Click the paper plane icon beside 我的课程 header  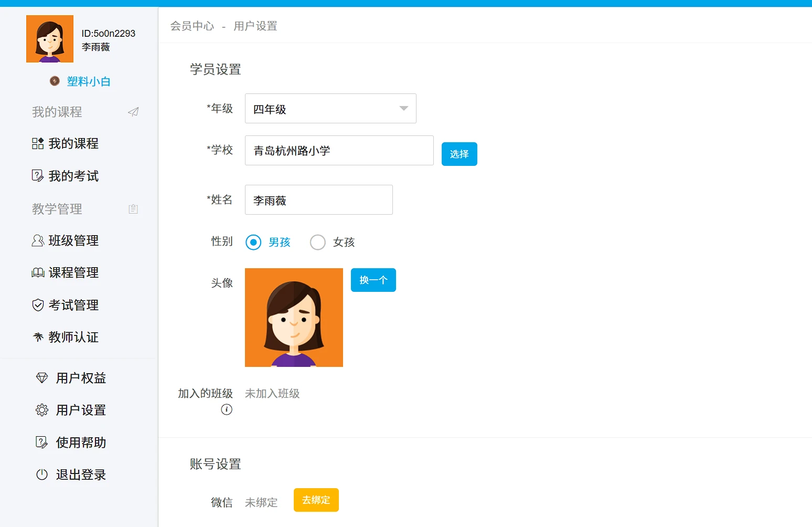[x=133, y=112]
